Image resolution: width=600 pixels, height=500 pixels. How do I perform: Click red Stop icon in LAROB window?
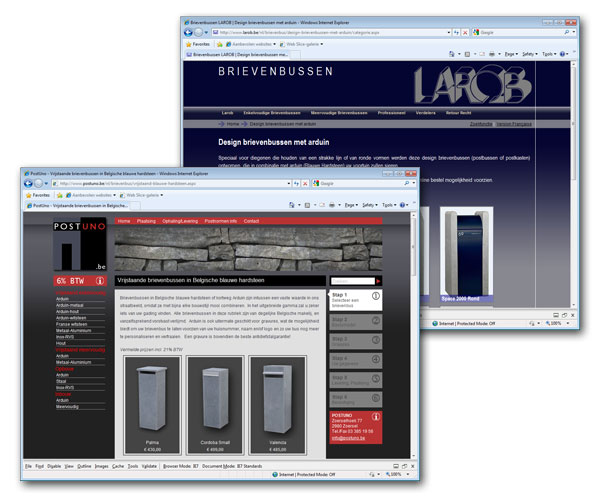465,33
